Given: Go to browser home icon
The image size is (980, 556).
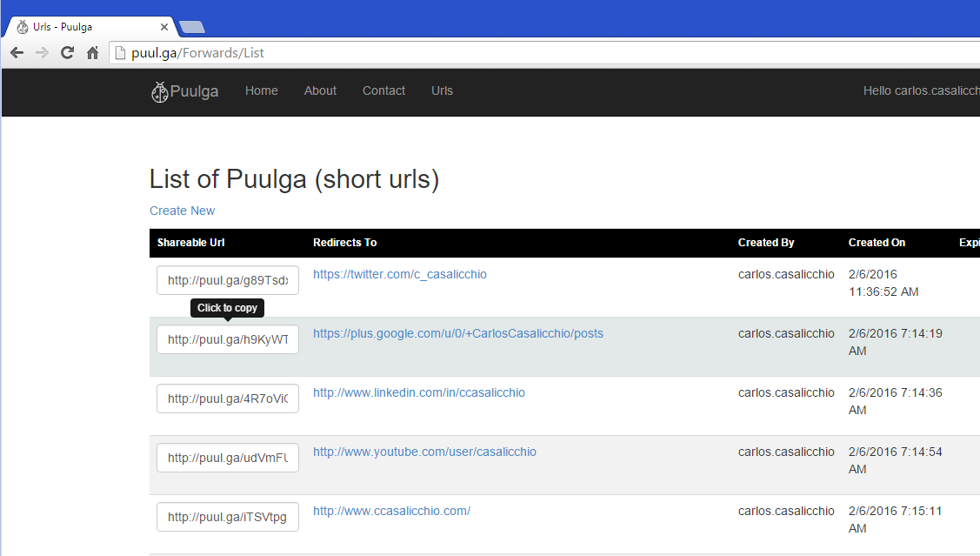Looking at the screenshot, I should (x=92, y=53).
